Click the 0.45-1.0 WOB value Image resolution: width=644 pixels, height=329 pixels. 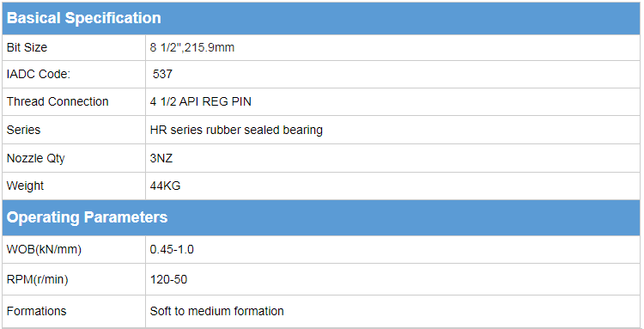pos(172,249)
